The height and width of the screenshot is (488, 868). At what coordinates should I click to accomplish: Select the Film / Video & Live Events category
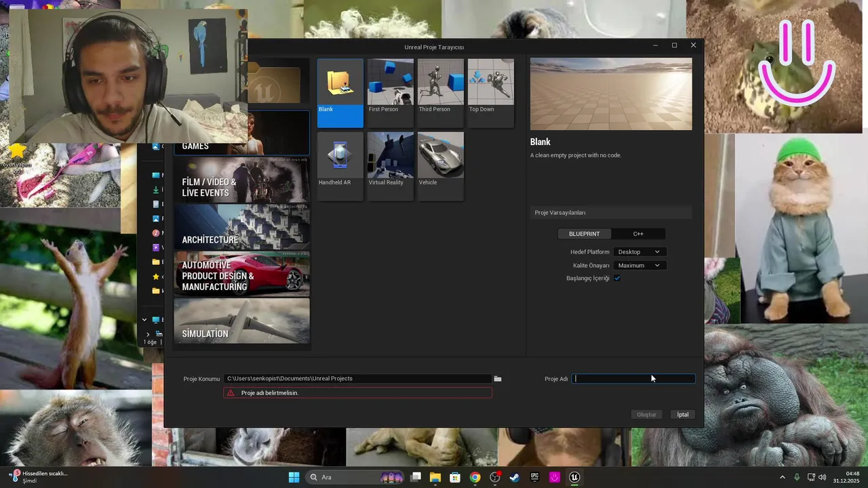click(x=241, y=180)
